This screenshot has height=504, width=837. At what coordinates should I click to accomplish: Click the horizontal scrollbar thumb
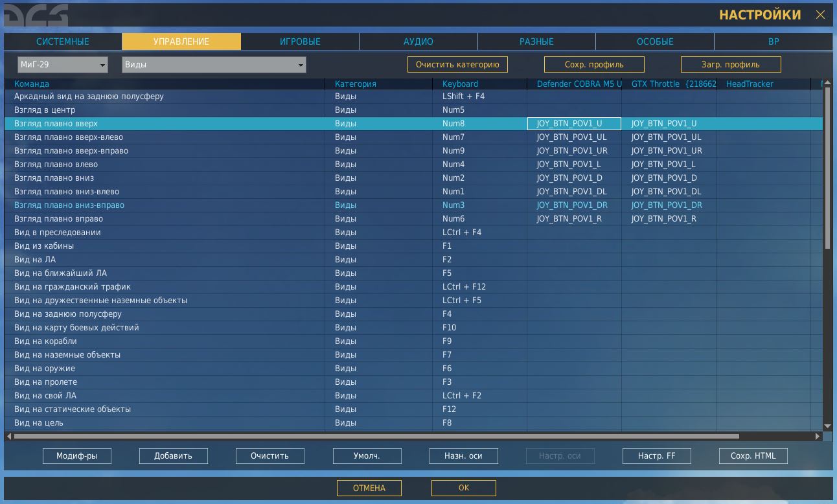pyautogui.click(x=376, y=437)
